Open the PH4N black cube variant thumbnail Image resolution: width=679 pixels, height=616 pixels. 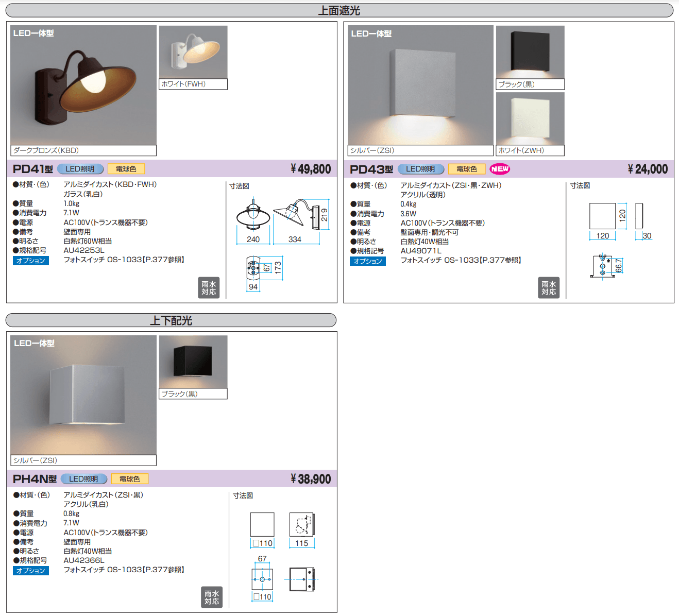click(x=193, y=362)
